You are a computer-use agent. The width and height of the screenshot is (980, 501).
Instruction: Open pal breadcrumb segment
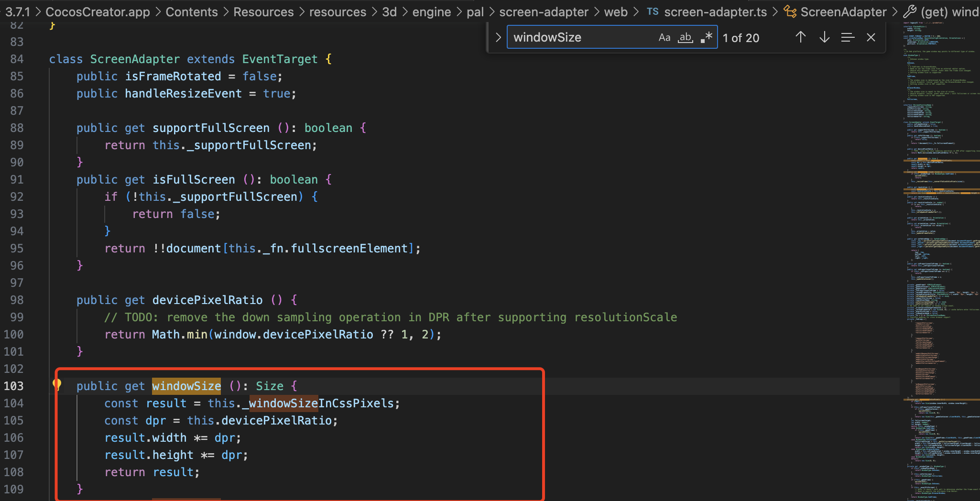pos(475,12)
